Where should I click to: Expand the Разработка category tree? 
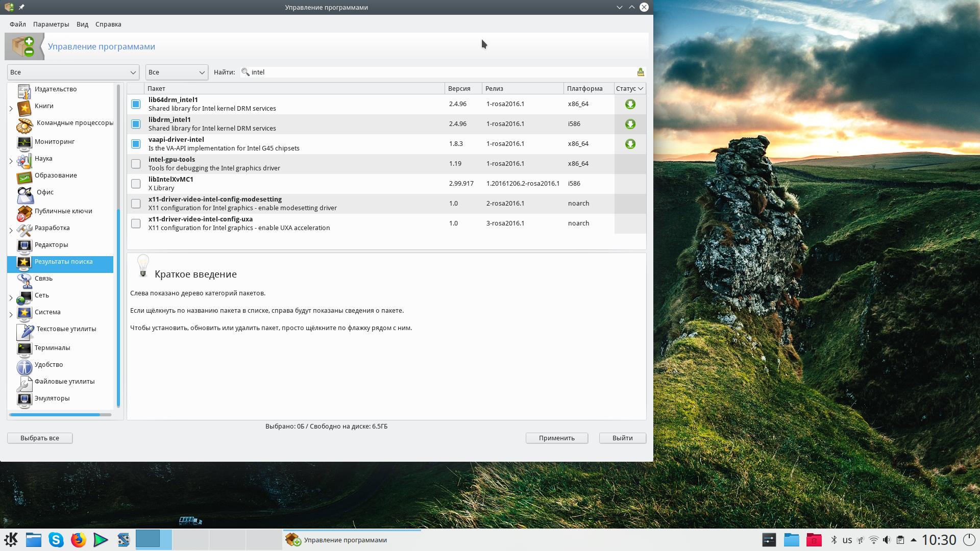11,231
